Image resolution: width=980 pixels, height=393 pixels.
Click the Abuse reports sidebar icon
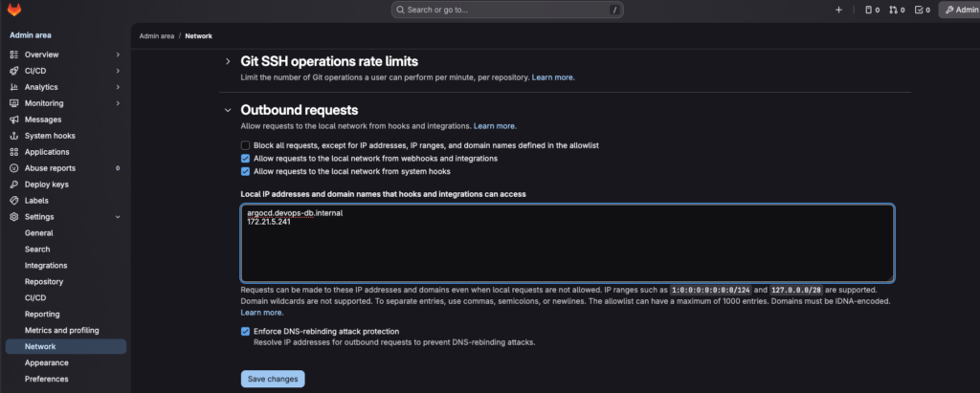pyautogui.click(x=14, y=168)
